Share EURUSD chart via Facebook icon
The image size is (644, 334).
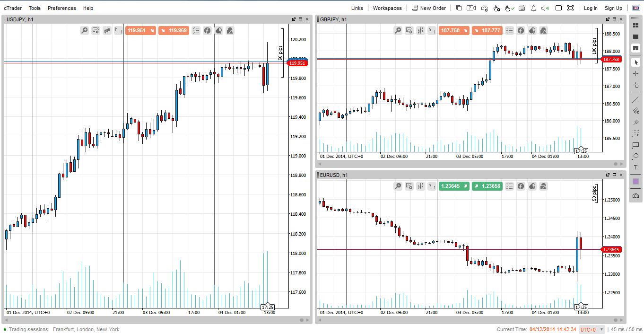521,186
